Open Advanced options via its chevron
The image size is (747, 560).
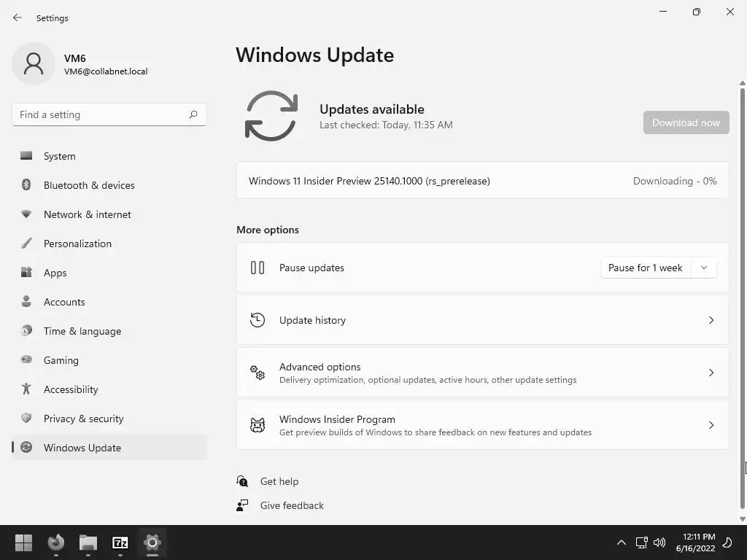(x=711, y=373)
